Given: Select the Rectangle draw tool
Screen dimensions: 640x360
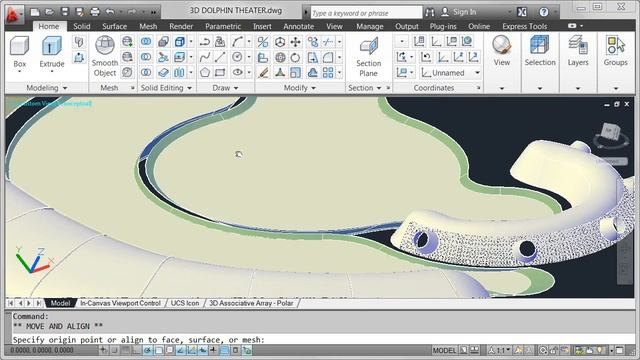Looking at the screenshot, I should pos(220,73).
